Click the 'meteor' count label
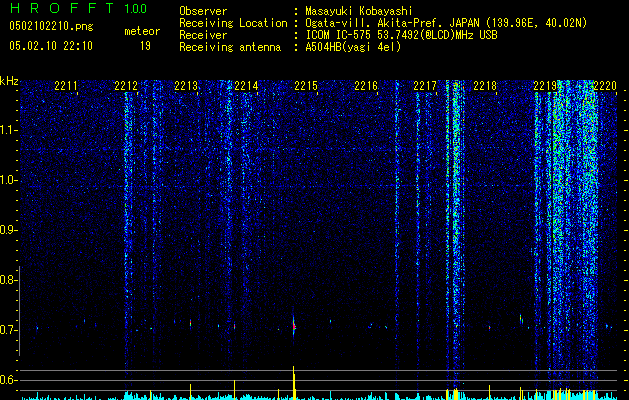 point(142,31)
